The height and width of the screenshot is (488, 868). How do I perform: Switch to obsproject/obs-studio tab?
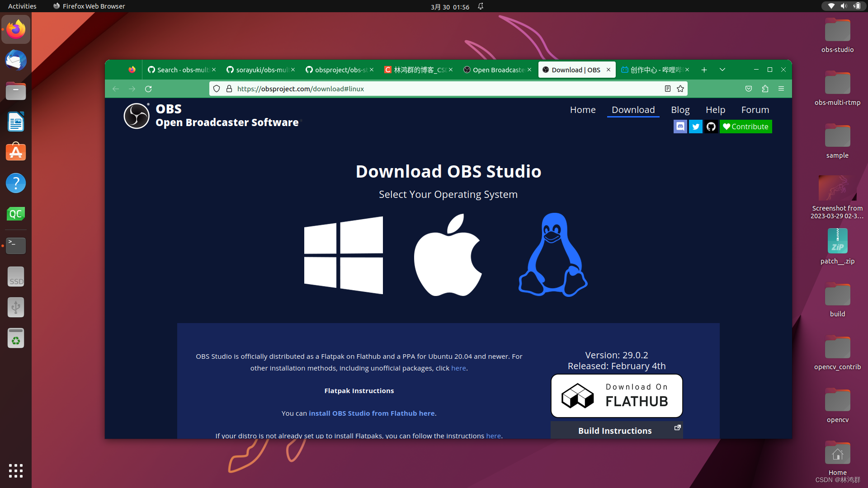click(x=340, y=70)
